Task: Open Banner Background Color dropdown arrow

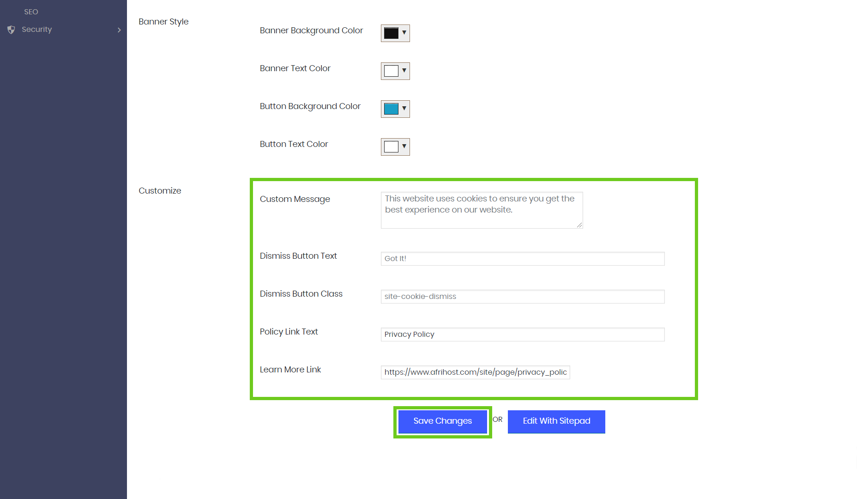Action: (x=404, y=33)
